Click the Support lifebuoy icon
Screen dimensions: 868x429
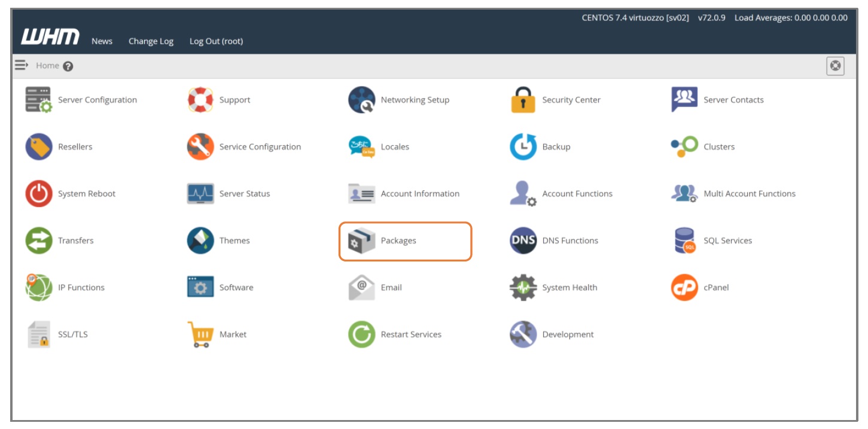pyautogui.click(x=200, y=100)
